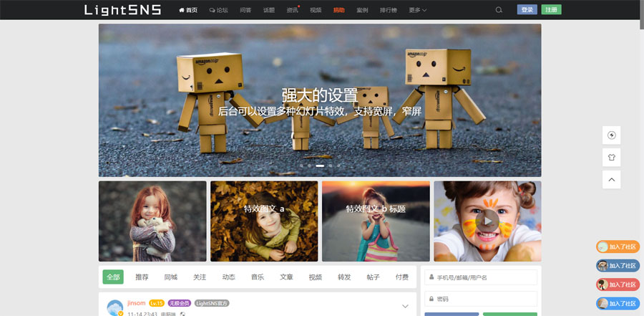The image size is (644, 316).
Task: Click the dark blue 加入了社区 notification
Action: (x=618, y=266)
